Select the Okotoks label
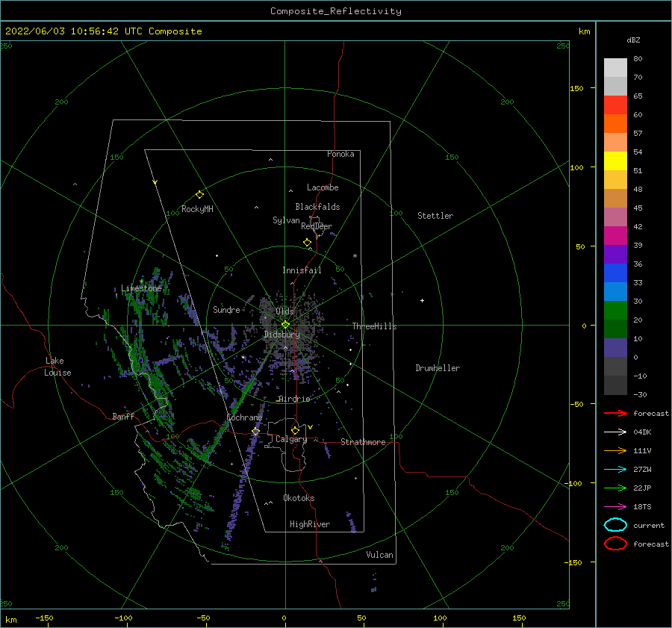The image size is (672, 628). [299, 498]
